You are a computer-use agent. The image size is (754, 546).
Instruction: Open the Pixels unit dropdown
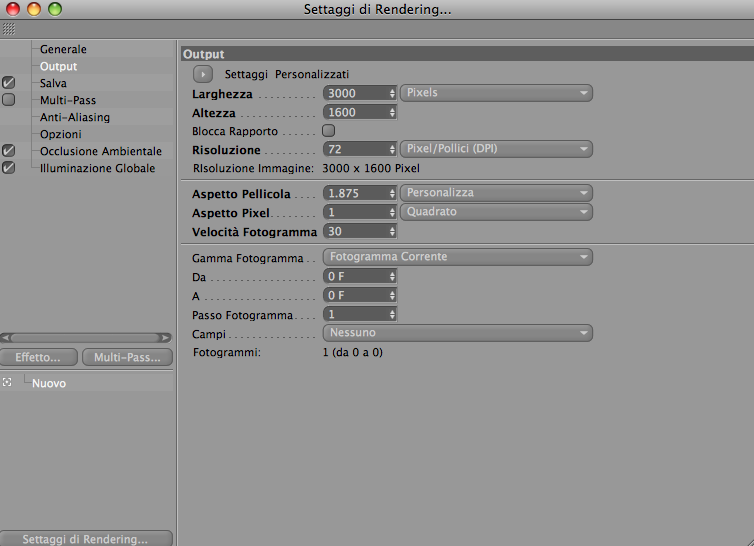[496, 93]
